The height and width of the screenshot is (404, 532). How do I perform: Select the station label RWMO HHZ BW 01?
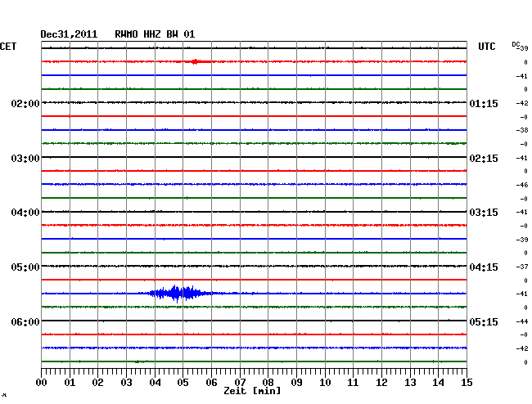155,34
